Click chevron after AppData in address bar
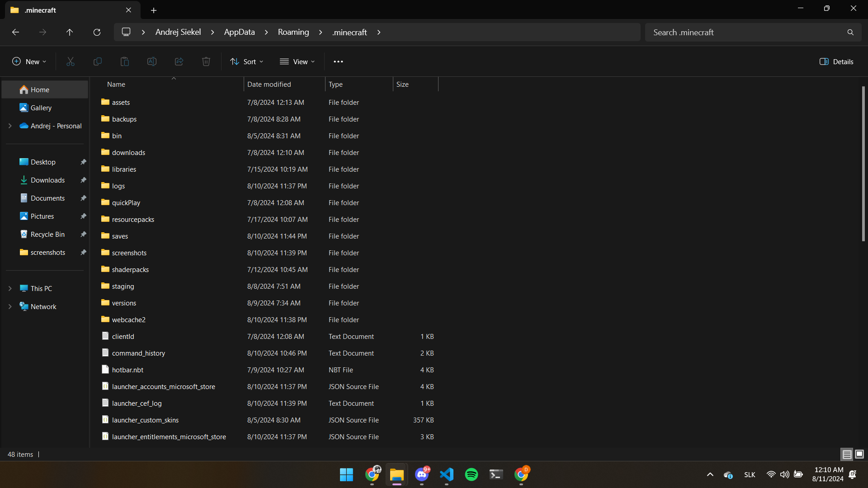Screen dimensions: 868x488 pos(266,32)
